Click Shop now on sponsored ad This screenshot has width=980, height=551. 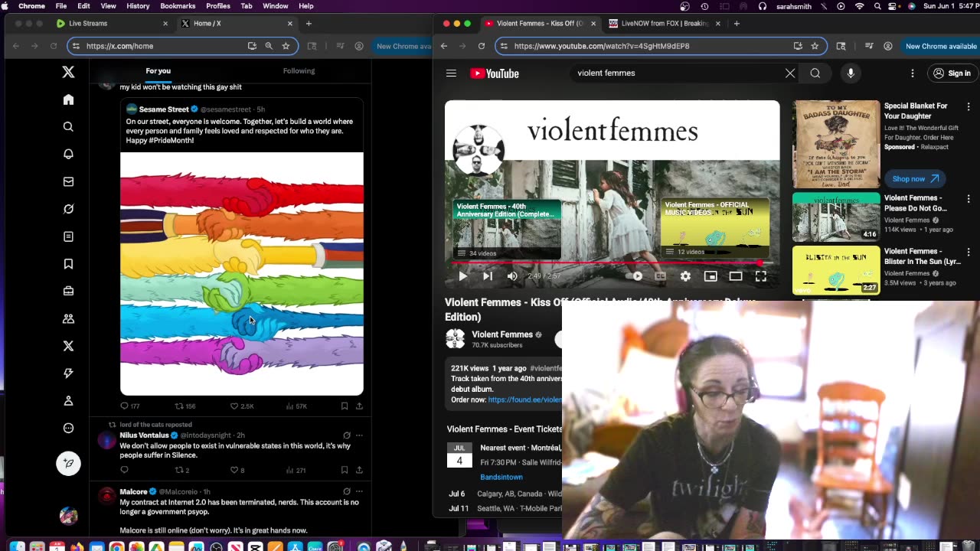(915, 179)
